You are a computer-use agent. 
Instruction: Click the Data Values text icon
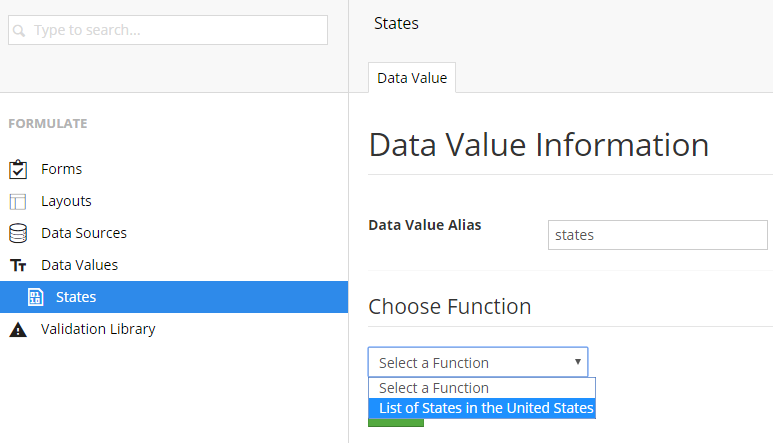point(18,266)
